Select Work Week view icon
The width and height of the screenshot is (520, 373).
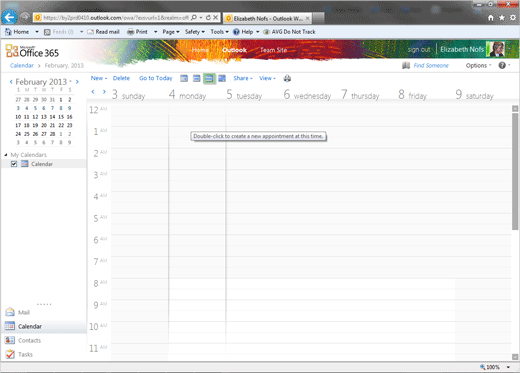click(x=197, y=78)
